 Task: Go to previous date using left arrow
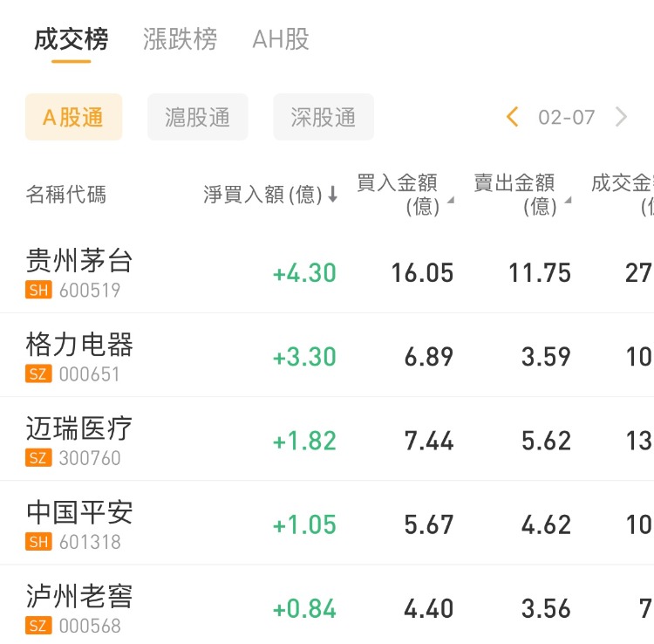point(512,117)
